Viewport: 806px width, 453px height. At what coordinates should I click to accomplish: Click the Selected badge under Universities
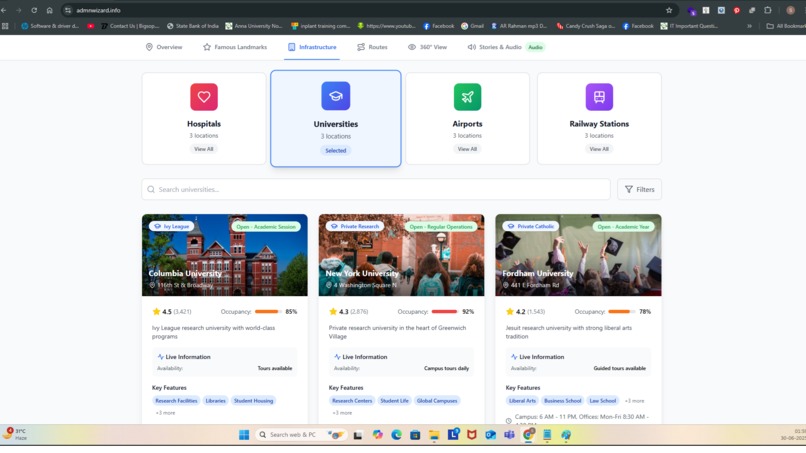pos(336,151)
